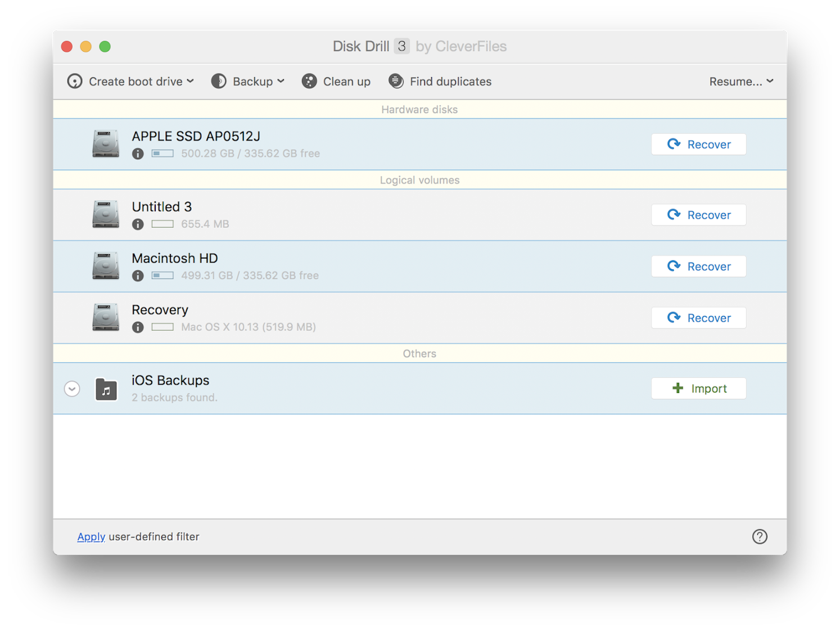
Task: Show info for the Untitled 3 volume
Action: (x=138, y=224)
